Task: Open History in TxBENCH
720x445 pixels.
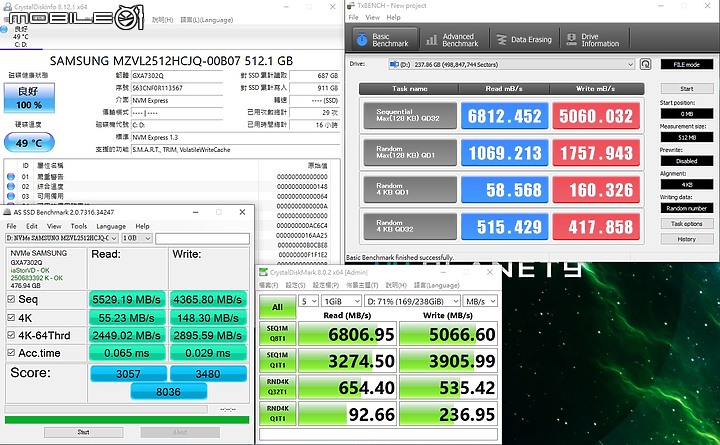Action: click(686, 239)
